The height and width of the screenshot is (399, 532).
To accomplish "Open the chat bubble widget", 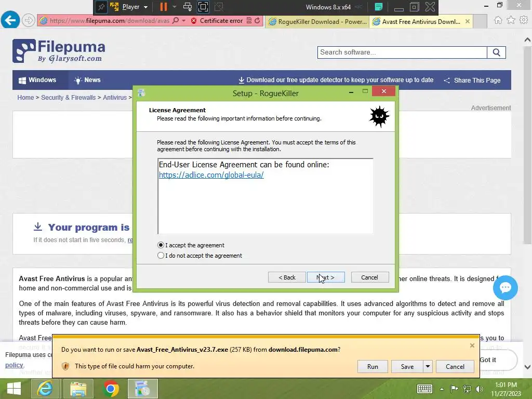I will (505, 288).
